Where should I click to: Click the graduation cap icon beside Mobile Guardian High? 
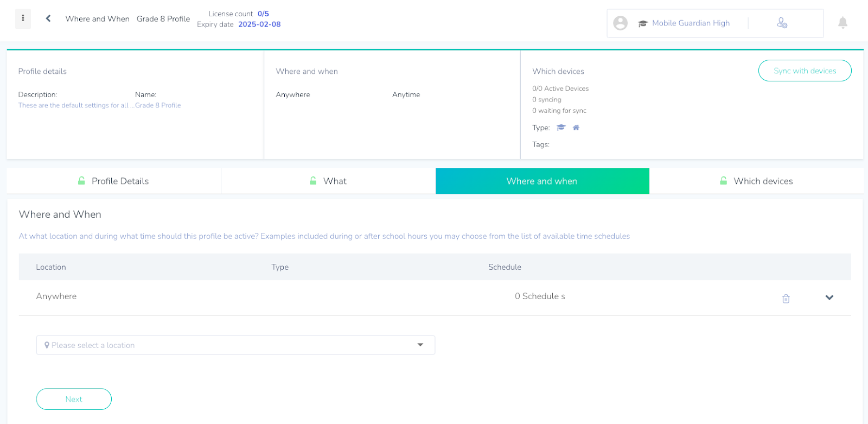point(643,23)
